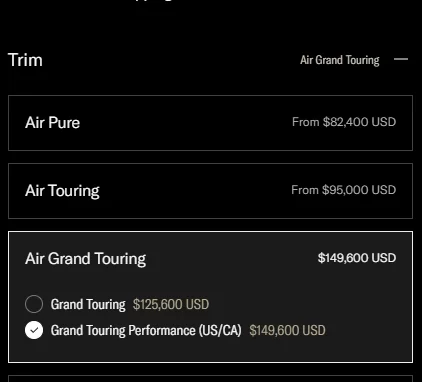Click the checked Grand Touring Performance radio

coord(34,330)
